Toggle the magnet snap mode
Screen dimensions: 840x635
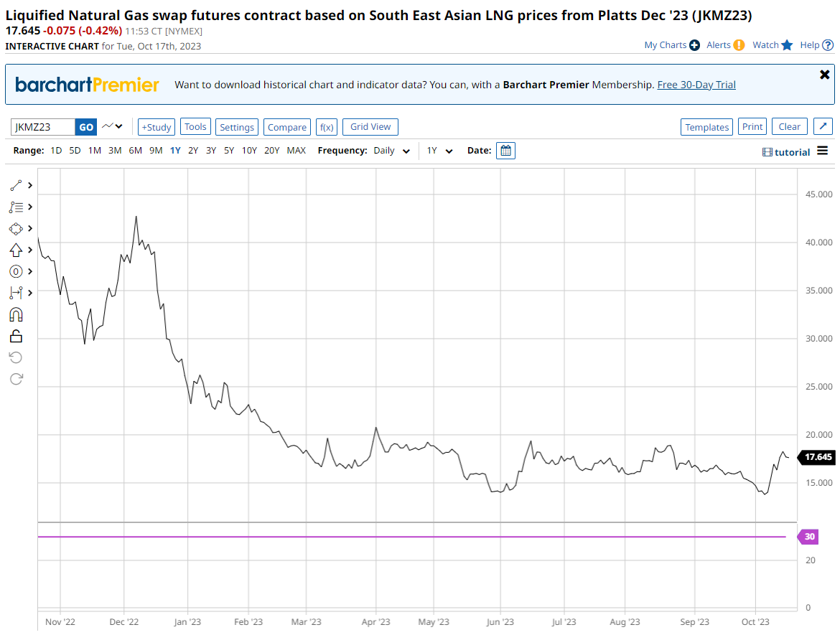16,314
